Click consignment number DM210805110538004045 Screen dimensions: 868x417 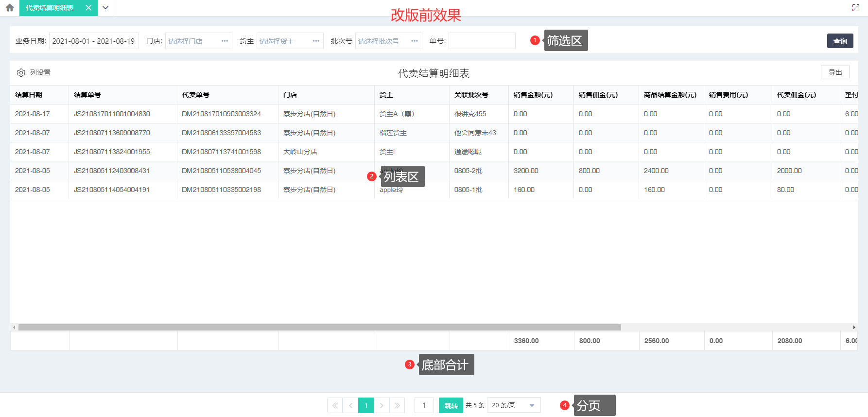pos(222,171)
